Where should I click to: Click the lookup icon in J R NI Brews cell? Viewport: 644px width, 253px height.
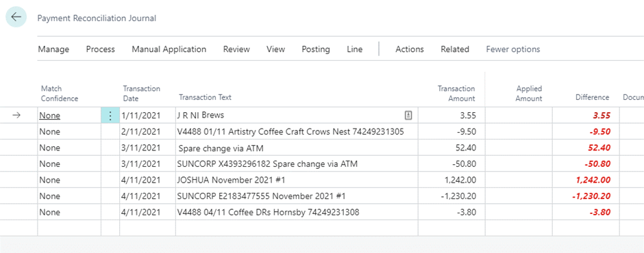coord(408,116)
